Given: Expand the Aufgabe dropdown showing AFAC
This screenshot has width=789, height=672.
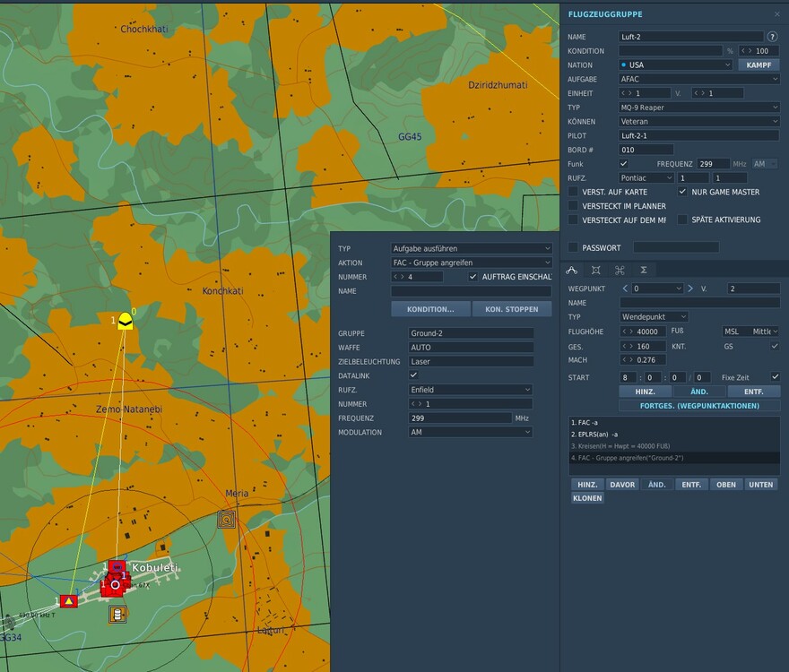Looking at the screenshot, I should point(699,79).
